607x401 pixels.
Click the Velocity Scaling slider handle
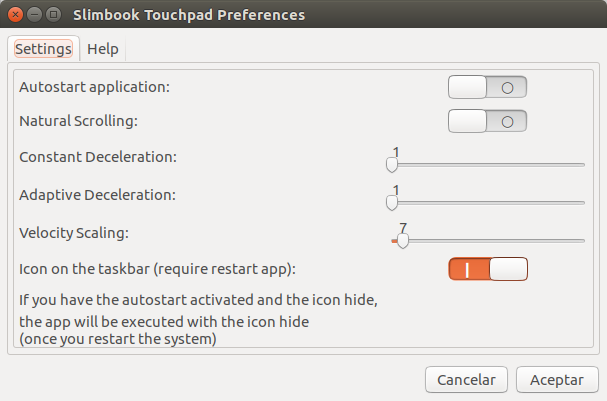point(402,240)
